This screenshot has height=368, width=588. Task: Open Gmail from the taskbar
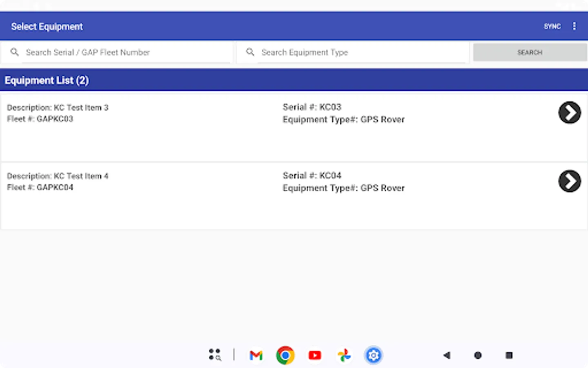point(256,355)
